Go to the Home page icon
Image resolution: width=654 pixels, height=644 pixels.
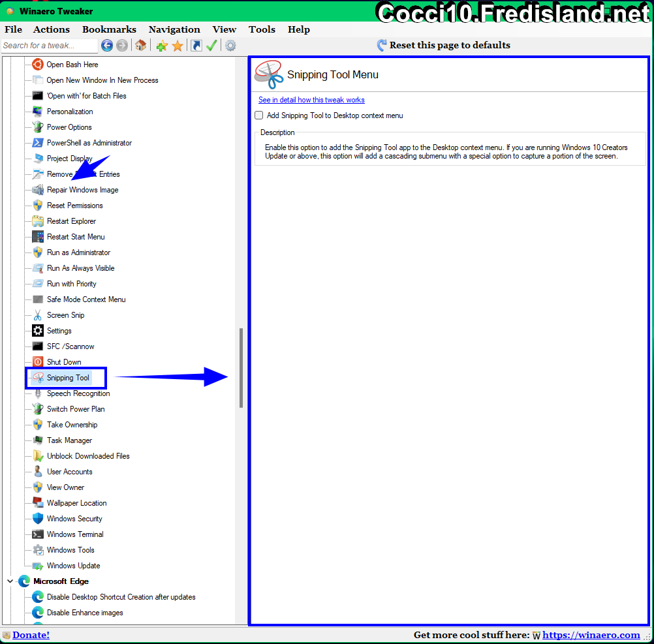[x=140, y=46]
